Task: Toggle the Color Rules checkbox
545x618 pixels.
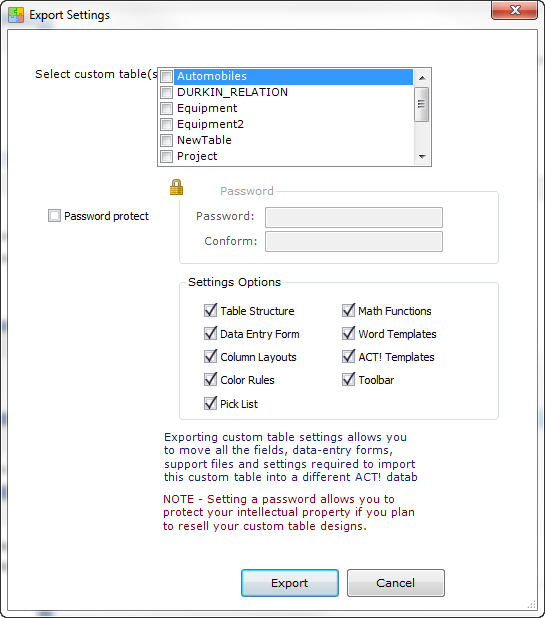Action: click(x=210, y=380)
